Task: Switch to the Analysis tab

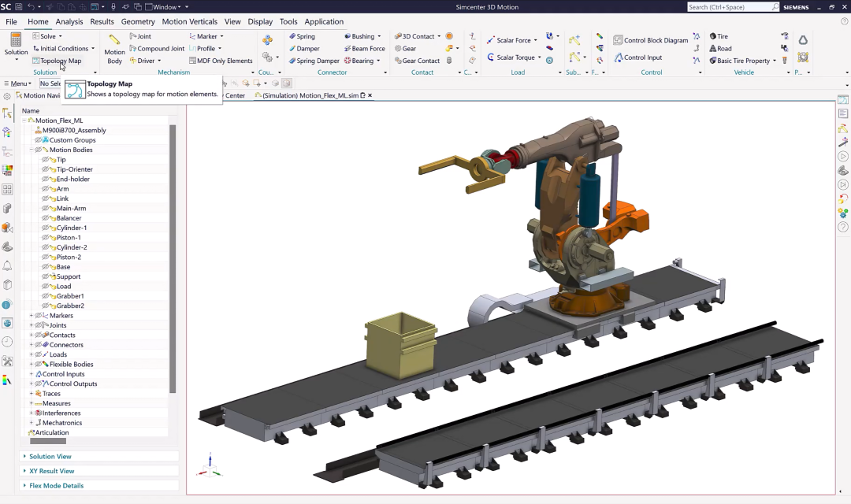Action: click(x=69, y=22)
